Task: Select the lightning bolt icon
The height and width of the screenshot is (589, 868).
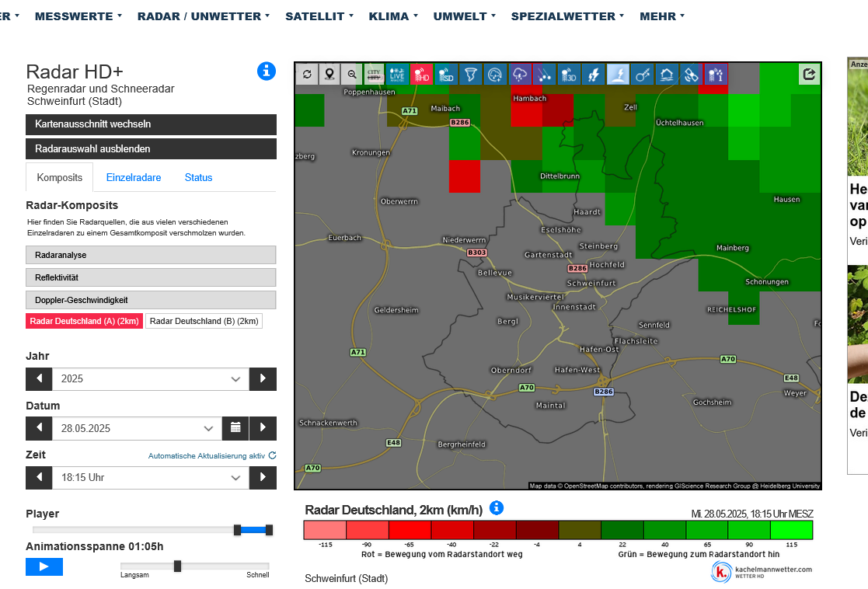Action: click(594, 75)
